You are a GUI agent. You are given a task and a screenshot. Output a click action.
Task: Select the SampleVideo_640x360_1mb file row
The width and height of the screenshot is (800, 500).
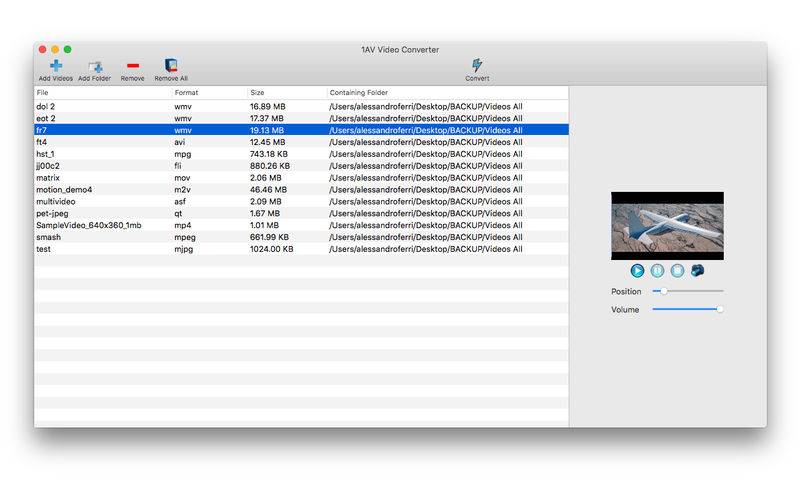tap(302, 225)
